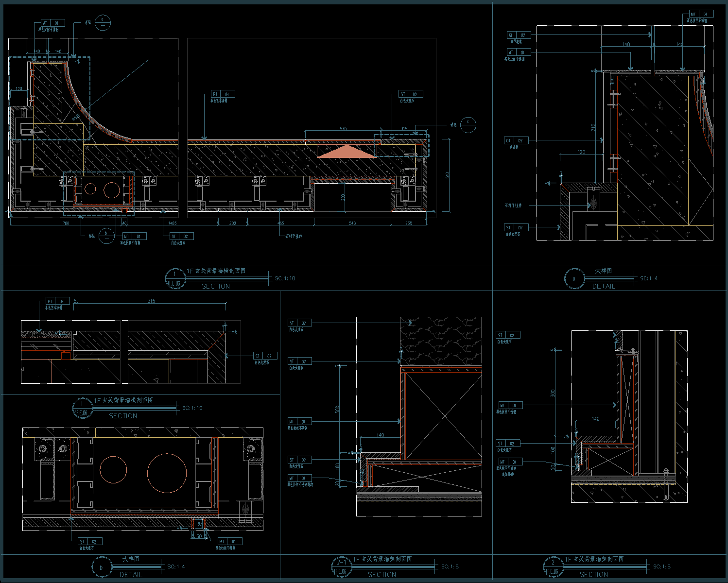The height and width of the screenshot is (583, 728).
Task: Pick the 1485 dimension value
Action: pyautogui.click(x=172, y=223)
